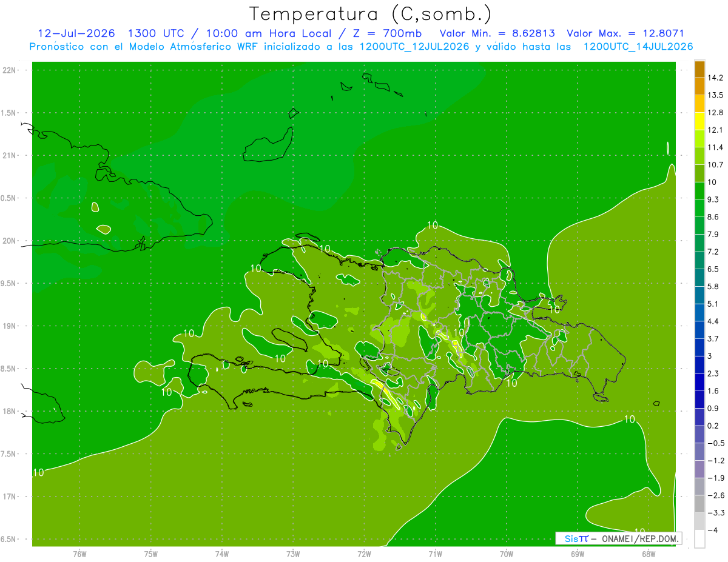Click the 68W longitude label
The width and height of the screenshot is (728, 562).
tap(649, 554)
